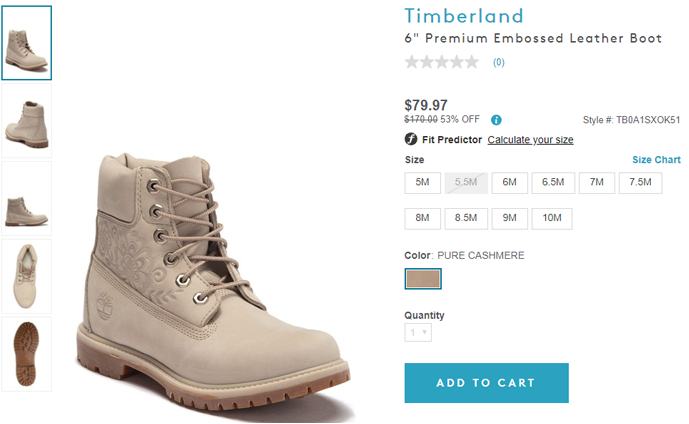The height and width of the screenshot is (424, 689).
Task: Click the star rating icons
Action: [x=441, y=62]
